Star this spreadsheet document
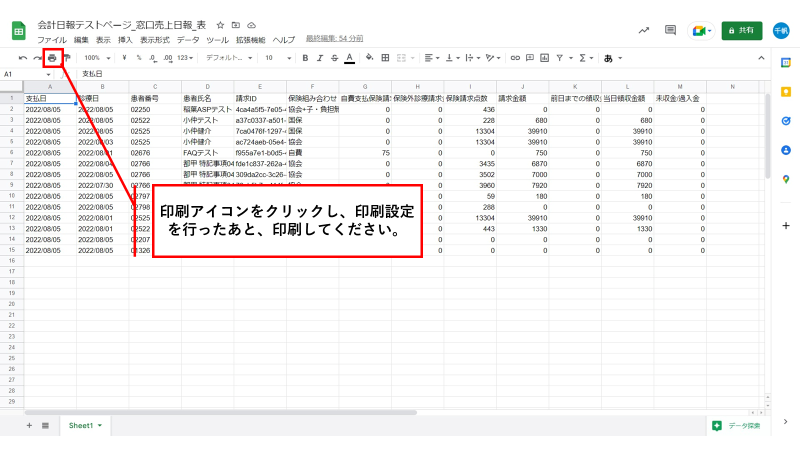800x450 pixels. pos(220,24)
